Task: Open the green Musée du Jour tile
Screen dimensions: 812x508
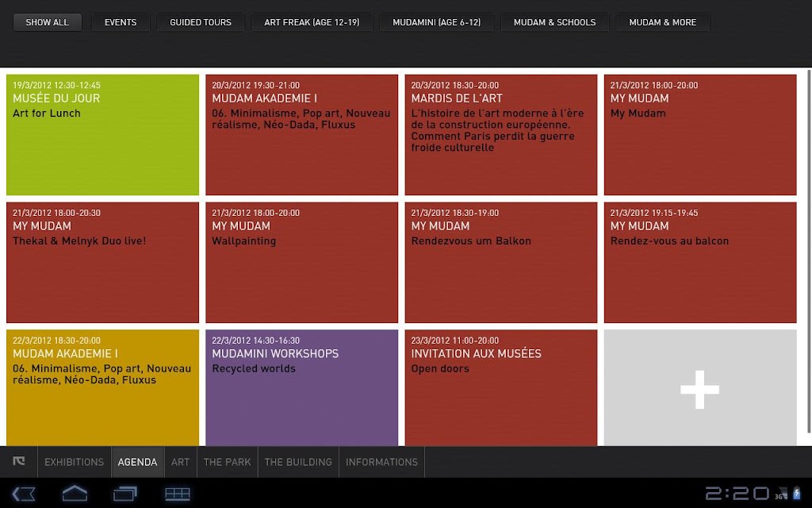Action: point(102,135)
